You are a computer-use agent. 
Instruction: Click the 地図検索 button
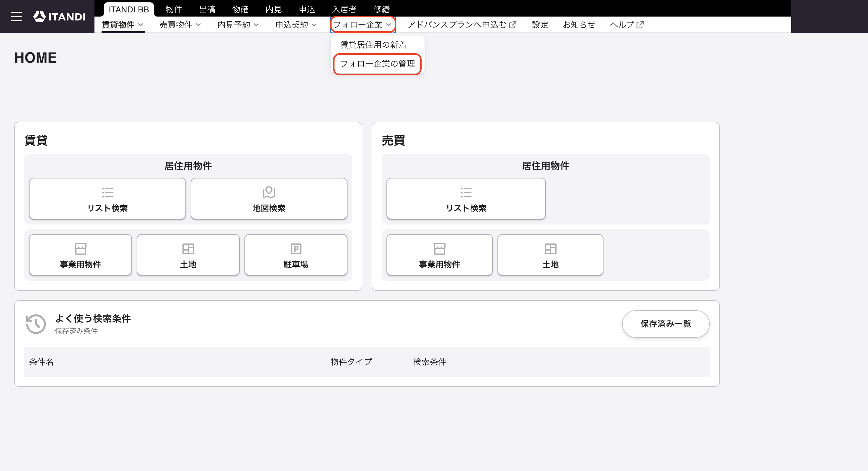(269, 199)
